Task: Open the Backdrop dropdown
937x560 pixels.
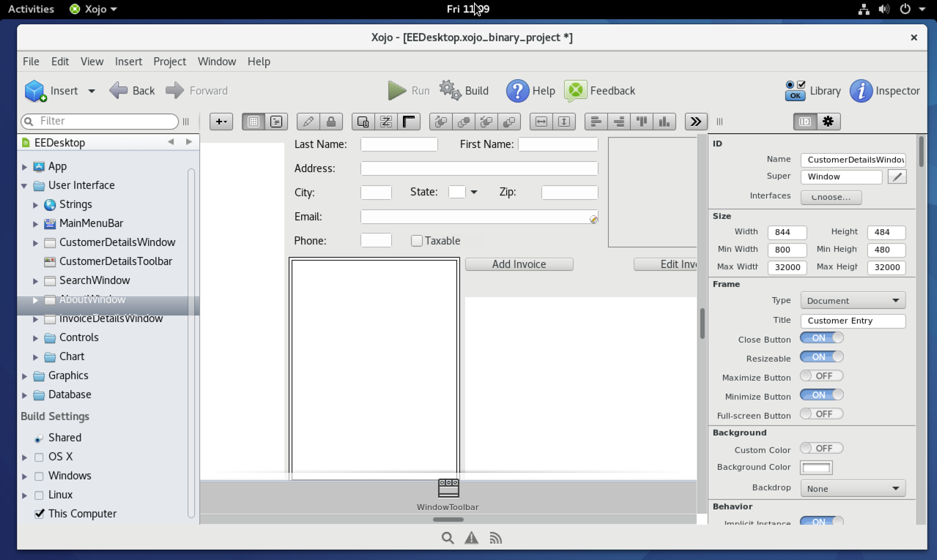Action: 853,488
